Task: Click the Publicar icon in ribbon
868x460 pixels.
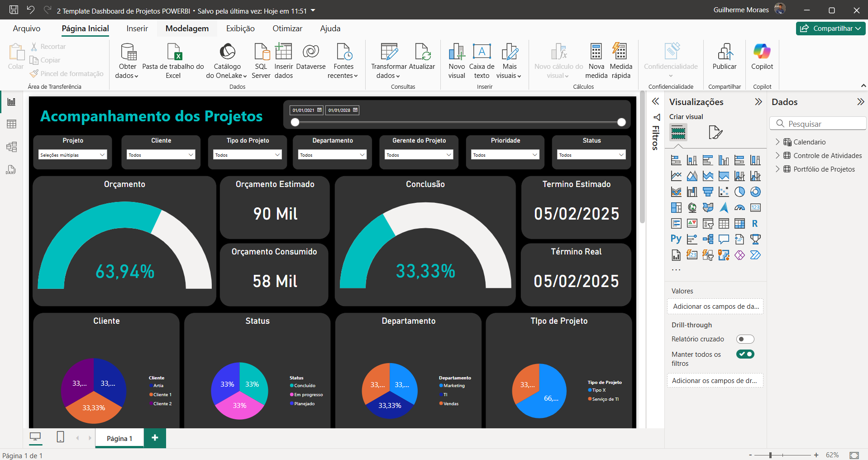Action: click(x=725, y=52)
